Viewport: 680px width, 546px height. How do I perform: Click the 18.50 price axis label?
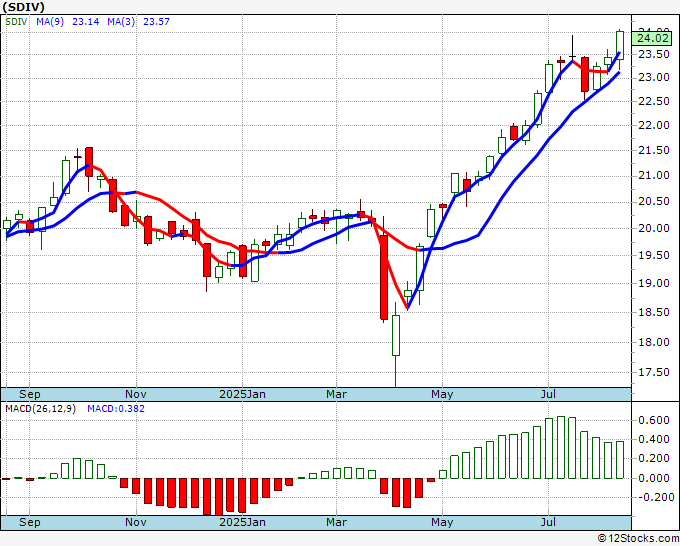click(654, 312)
